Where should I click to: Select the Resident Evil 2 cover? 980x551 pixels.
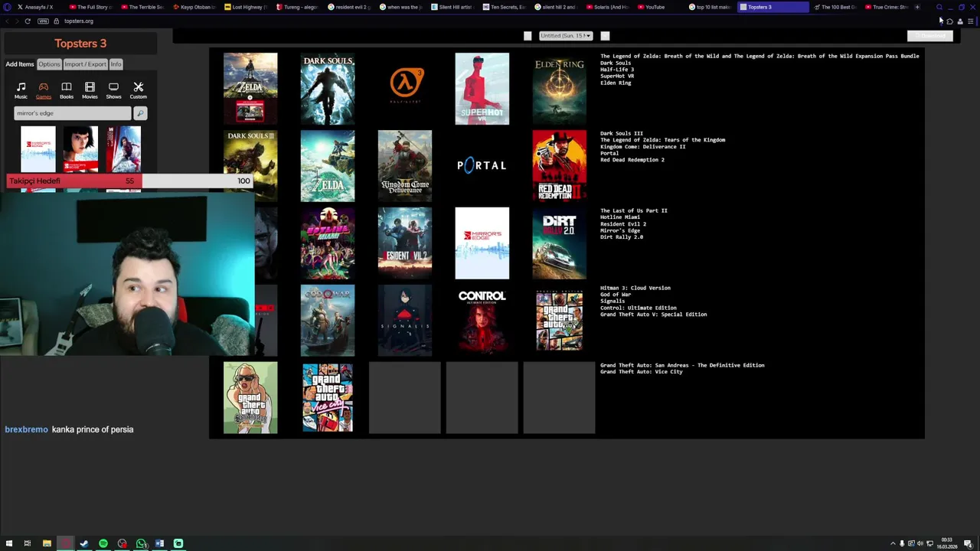pos(405,243)
